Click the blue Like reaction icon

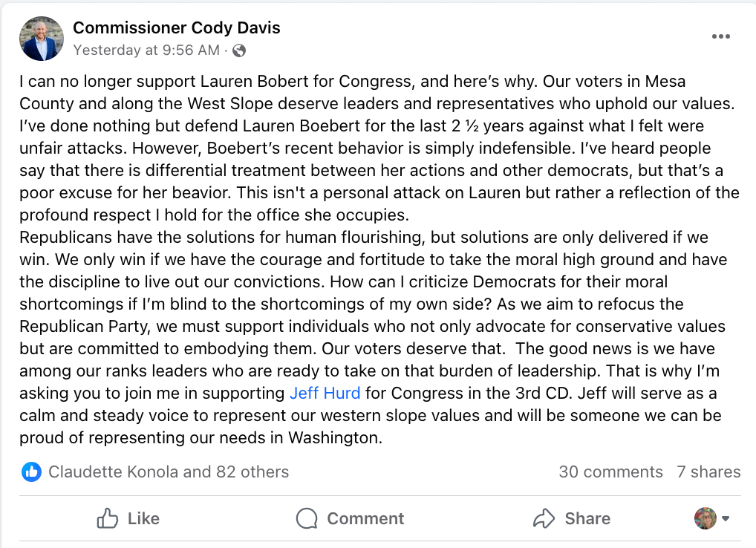point(31,472)
